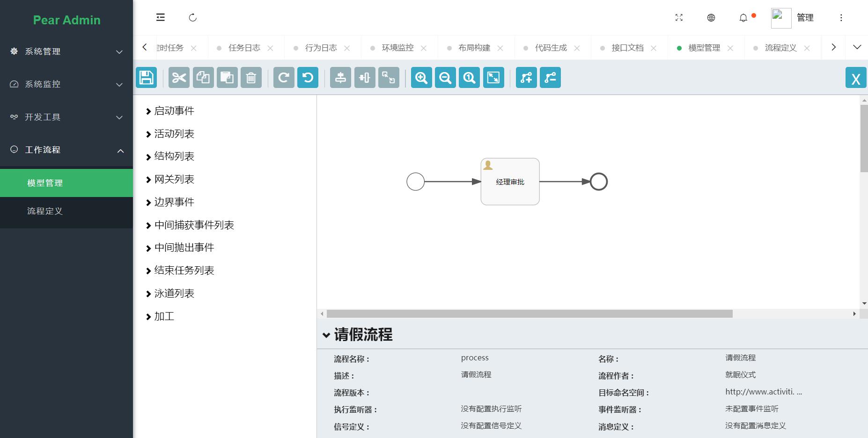Click the Pear Admin logo
The width and height of the screenshot is (868, 438).
point(66,20)
